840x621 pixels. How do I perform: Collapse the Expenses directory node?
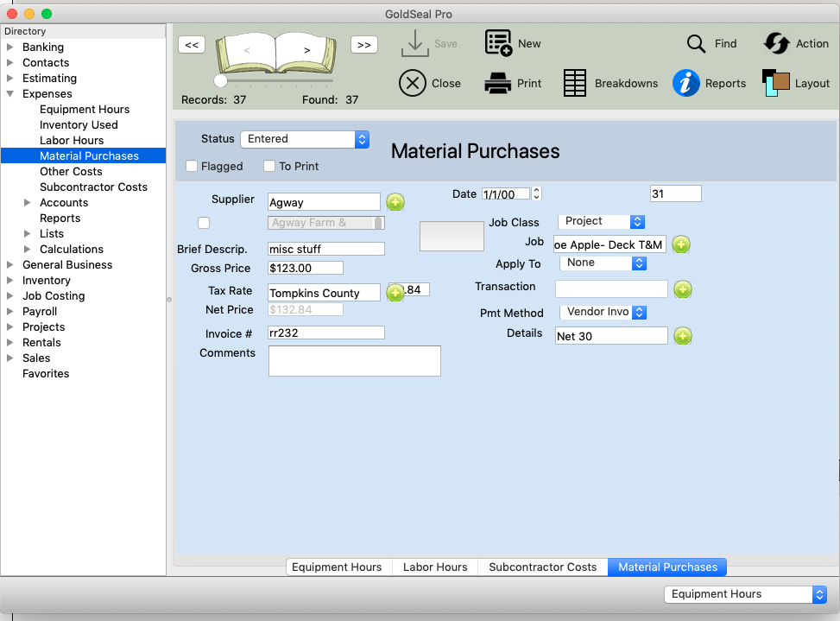(x=9, y=94)
